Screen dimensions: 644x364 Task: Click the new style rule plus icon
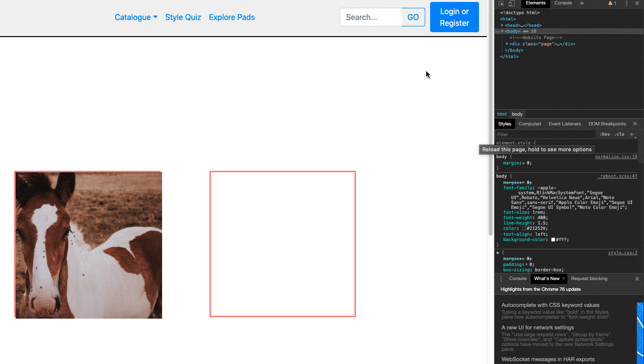(x=632, y=134)
